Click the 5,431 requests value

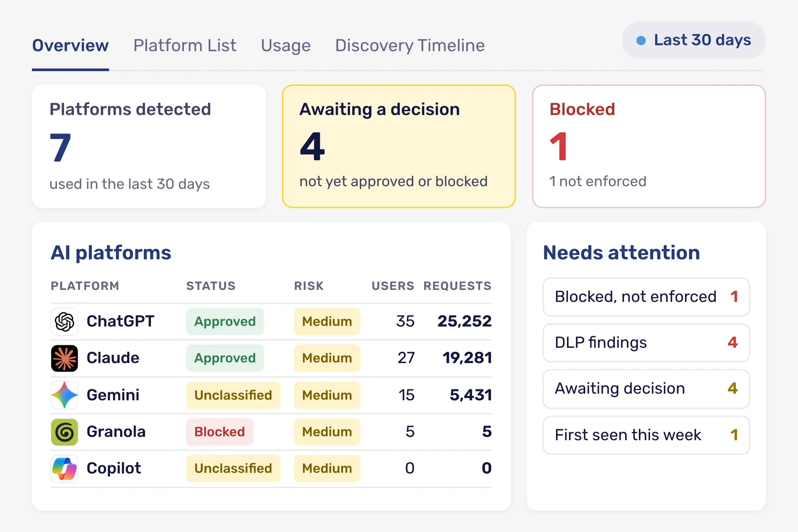470,395
